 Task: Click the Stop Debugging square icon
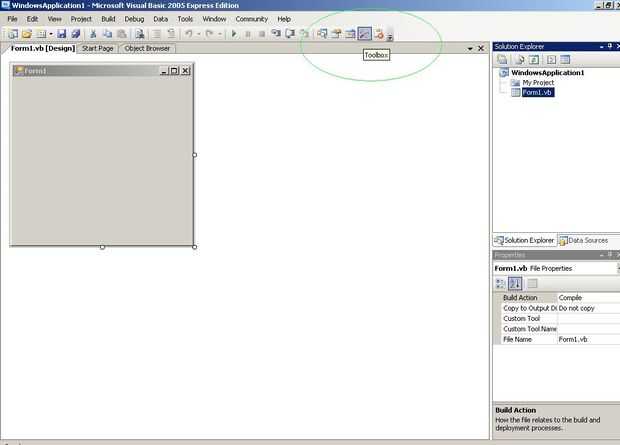[262, 34]
